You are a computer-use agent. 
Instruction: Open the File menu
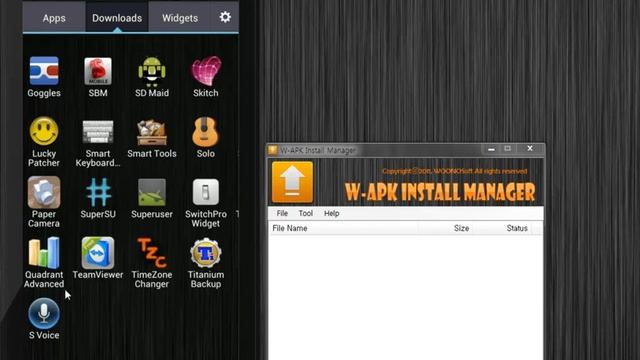282,213
